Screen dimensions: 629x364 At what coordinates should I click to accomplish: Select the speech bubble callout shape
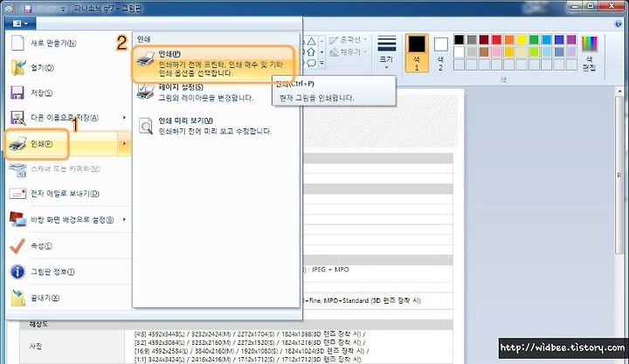point(311,63)
